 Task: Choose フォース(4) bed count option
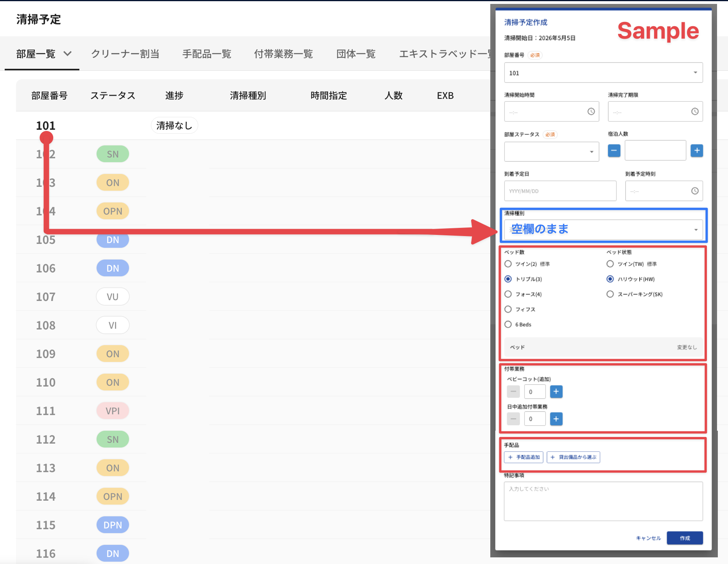508,294
